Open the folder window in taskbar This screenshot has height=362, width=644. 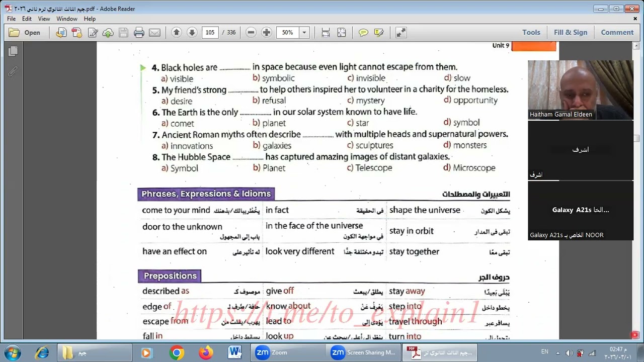(95, 352)
